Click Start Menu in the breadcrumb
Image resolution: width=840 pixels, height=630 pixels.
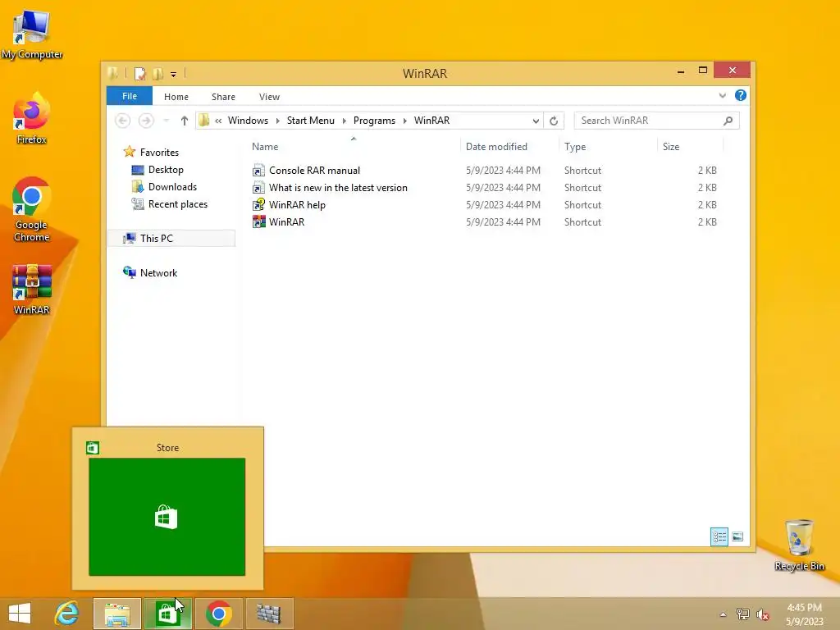coord(311,121)
